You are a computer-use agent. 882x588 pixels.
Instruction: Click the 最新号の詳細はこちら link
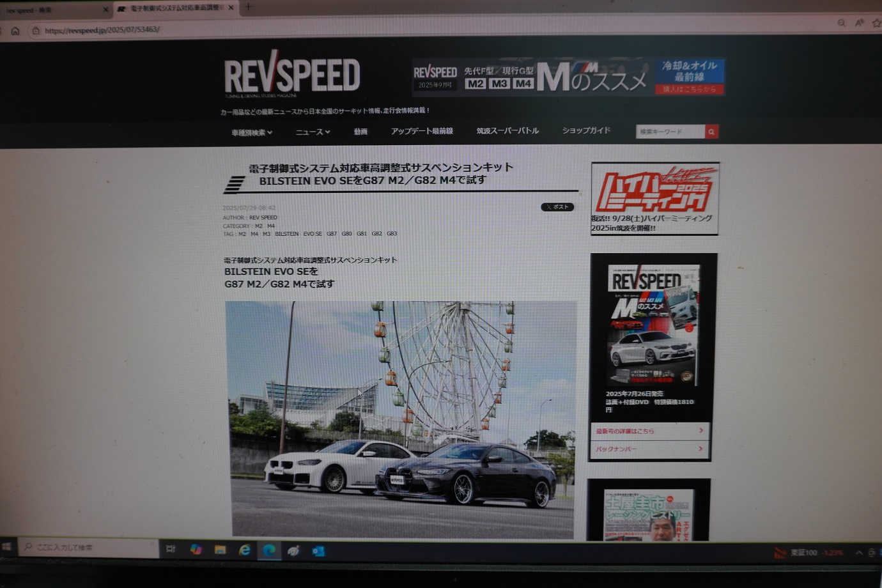pyautogui.click(x=650, y=431)
